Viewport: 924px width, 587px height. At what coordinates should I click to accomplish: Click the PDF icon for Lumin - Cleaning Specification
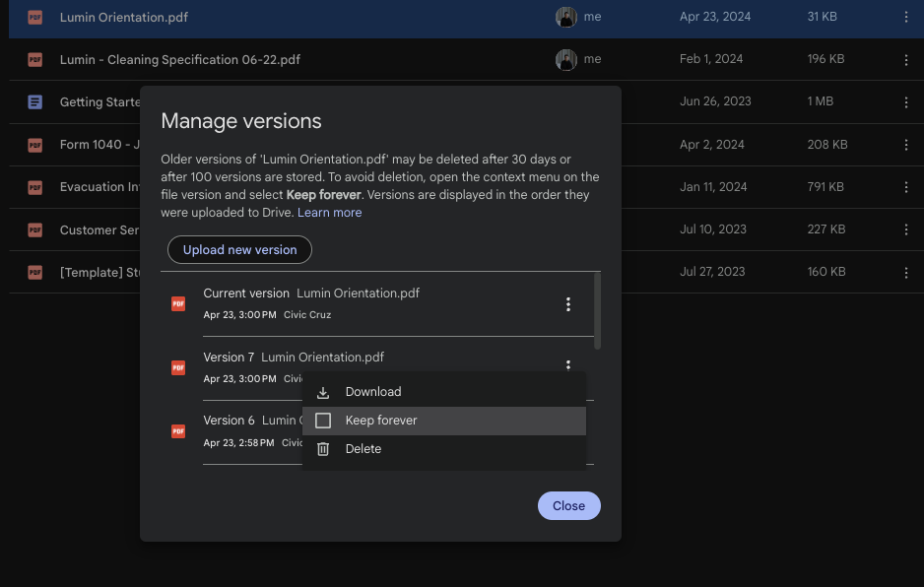tap(35, 59)
